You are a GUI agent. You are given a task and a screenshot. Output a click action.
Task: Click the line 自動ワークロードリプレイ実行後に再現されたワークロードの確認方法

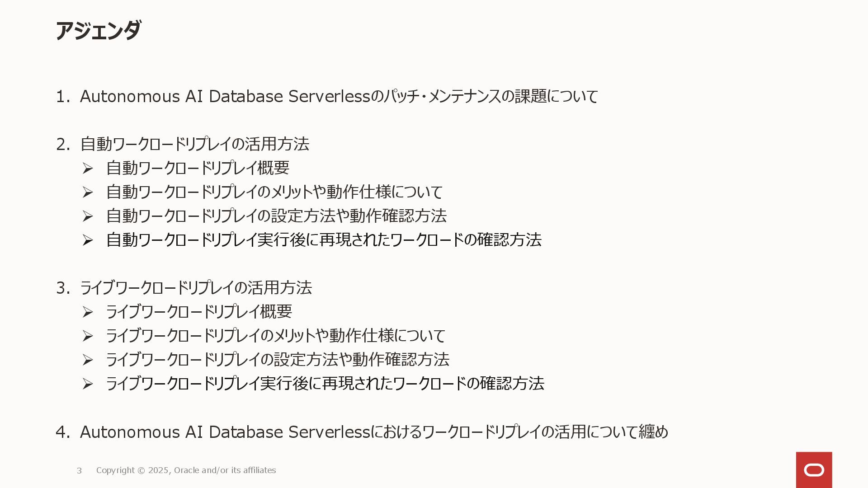pos(324,240)
